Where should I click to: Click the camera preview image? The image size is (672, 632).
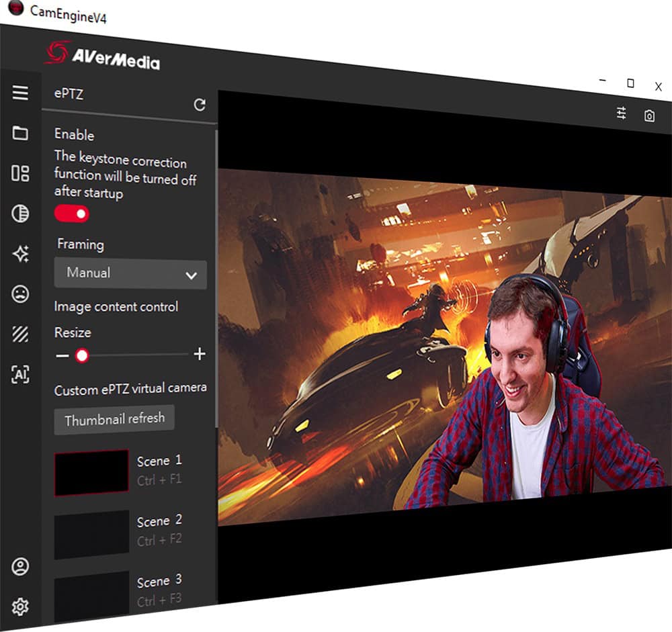point(445,346)
